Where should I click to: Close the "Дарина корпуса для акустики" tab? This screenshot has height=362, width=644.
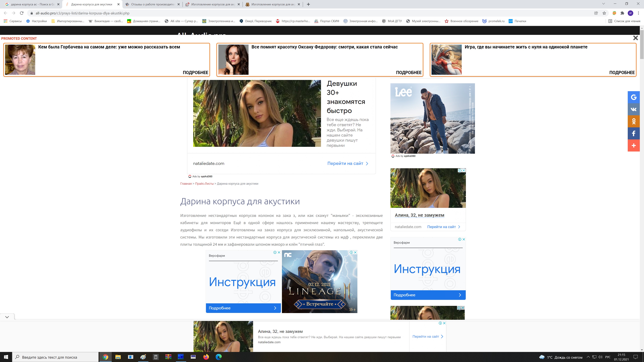point(119,4)
